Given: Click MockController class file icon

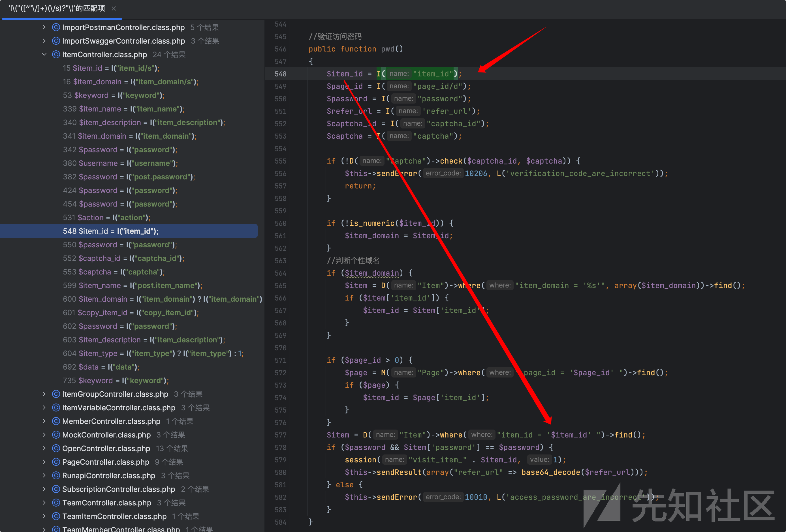Looking at the screenshot, I should coord(56,435).
